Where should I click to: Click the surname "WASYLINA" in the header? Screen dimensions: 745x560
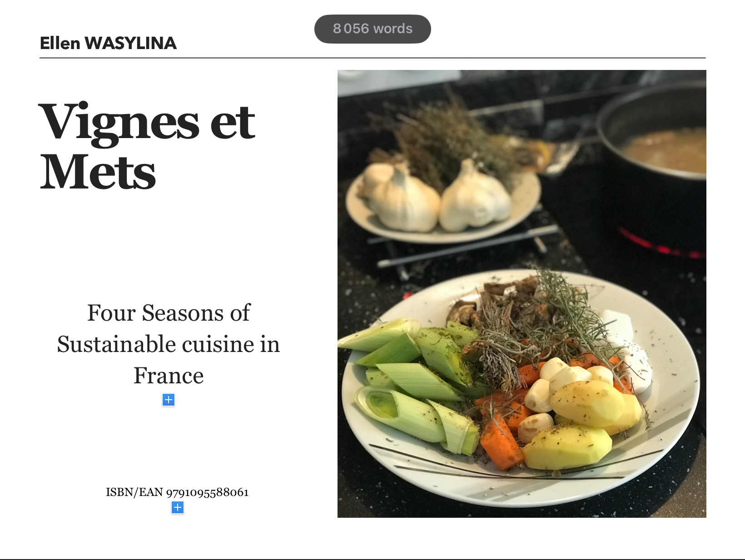pyautogui.click(x=131, y=43)
